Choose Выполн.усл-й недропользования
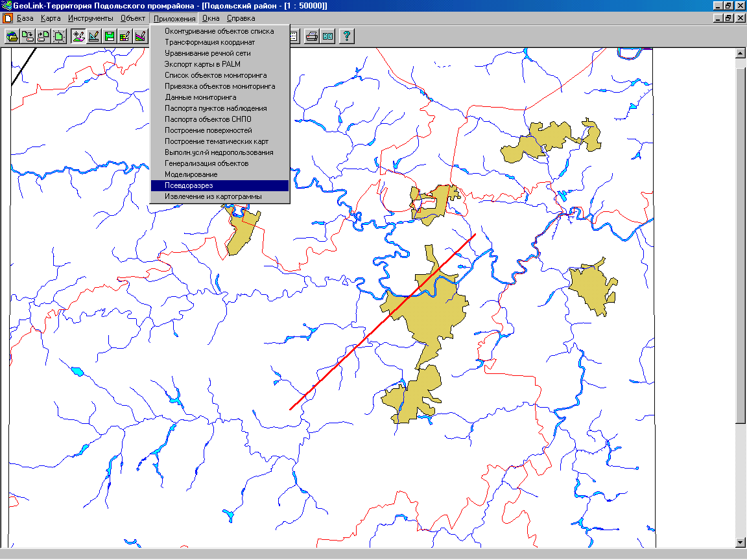The height and width of the screenshot is (560, 747). [x=220, y=152]
